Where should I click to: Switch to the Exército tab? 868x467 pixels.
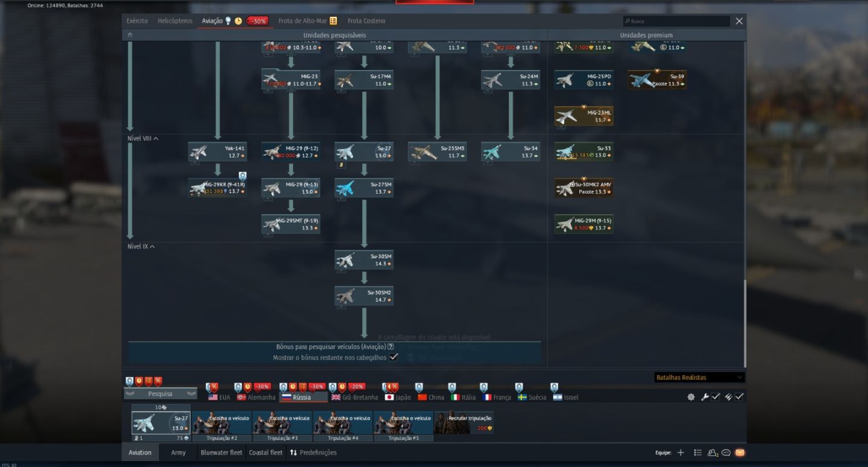tap(137, 21)
